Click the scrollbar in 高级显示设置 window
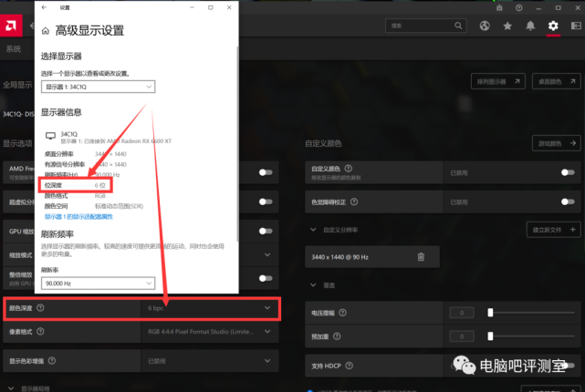This screenshot has height=392, width=585. (x=237, y=143)
